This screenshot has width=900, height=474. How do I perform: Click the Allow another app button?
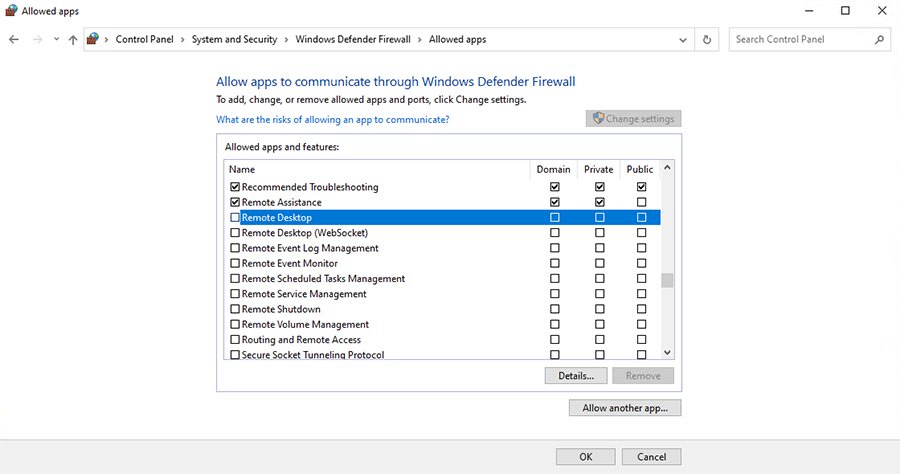tap(625, 408)
